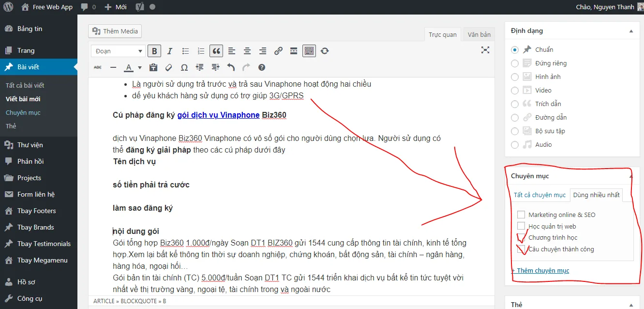Screen dimensions: 644x309
Task: Center-align the text
Action: tap(247, 51)
